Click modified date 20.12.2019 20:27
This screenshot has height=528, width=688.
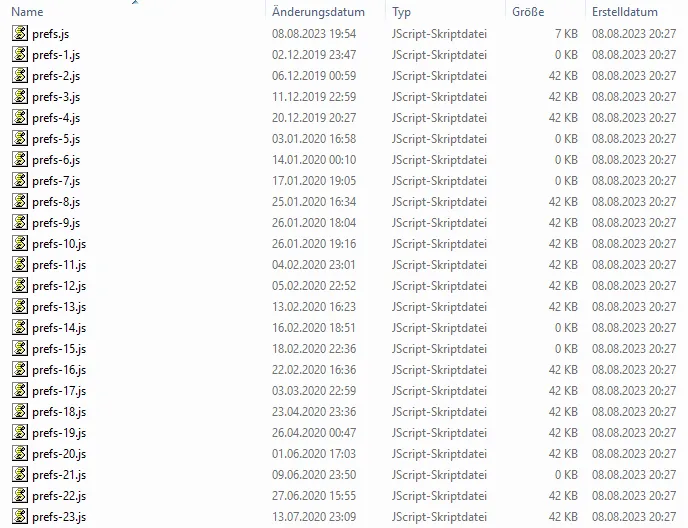coord(314,118)
